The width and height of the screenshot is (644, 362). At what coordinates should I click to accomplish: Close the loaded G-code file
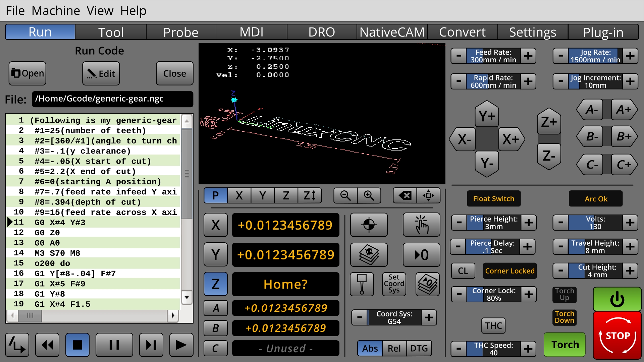pos(174,73)
